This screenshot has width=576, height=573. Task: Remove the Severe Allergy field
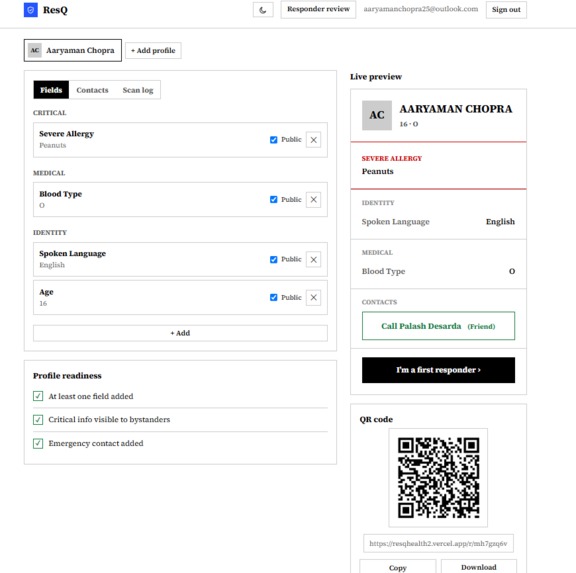coord(313,140)
